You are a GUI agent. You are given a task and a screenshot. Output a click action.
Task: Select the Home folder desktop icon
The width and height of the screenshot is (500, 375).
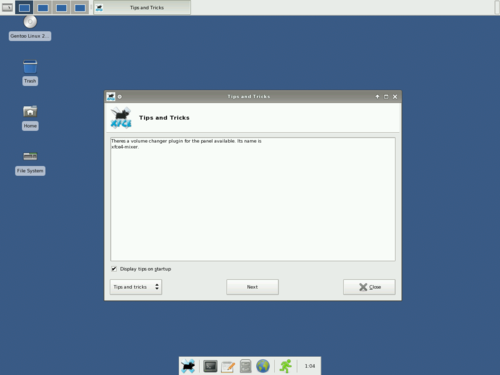pyautogui.click(x=30, y=111)
